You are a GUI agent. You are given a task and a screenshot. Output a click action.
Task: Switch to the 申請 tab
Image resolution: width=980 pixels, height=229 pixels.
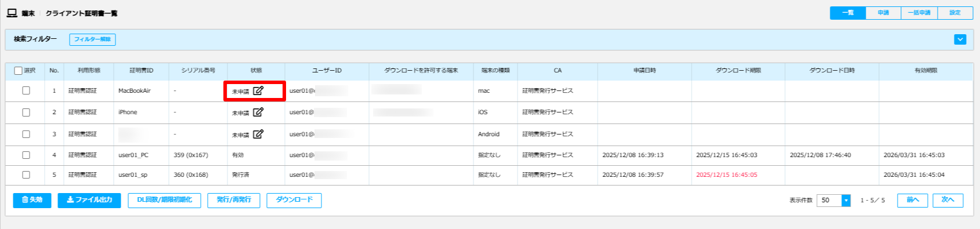click(883, 13)
